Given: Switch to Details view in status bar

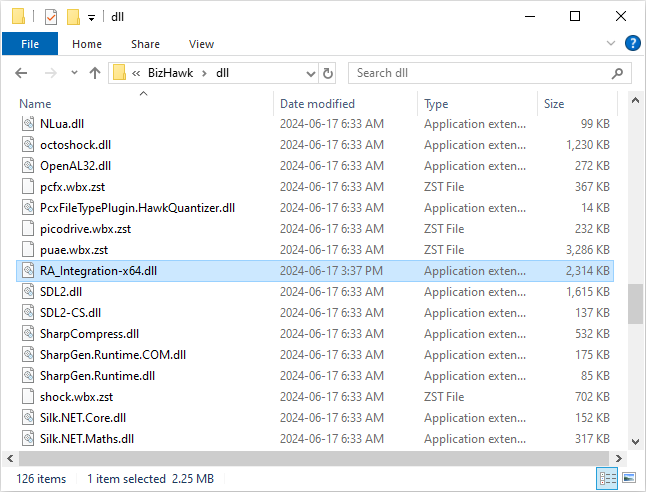Looking at the screenshot, I should tap(607, 478).
